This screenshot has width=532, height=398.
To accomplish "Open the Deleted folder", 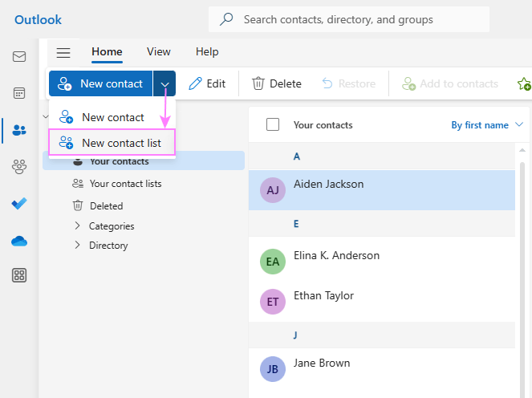I will pyautogui.click(x=98, y=205).
